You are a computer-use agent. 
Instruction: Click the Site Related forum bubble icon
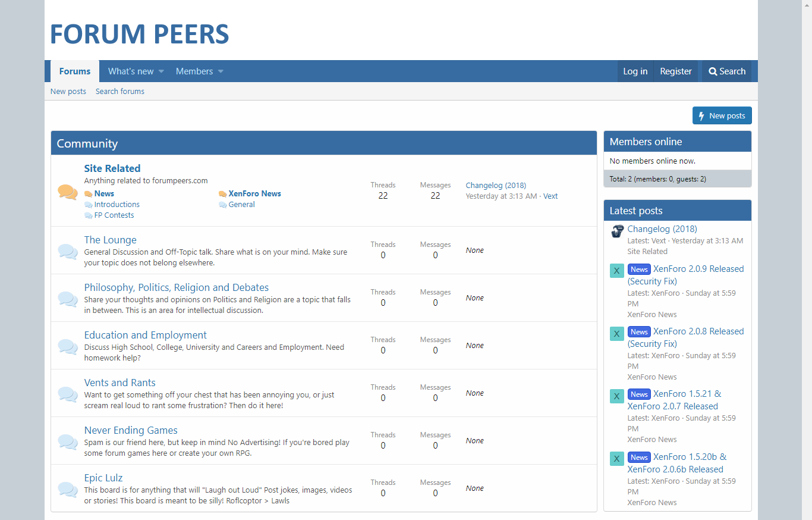click(x=67, y=192)
